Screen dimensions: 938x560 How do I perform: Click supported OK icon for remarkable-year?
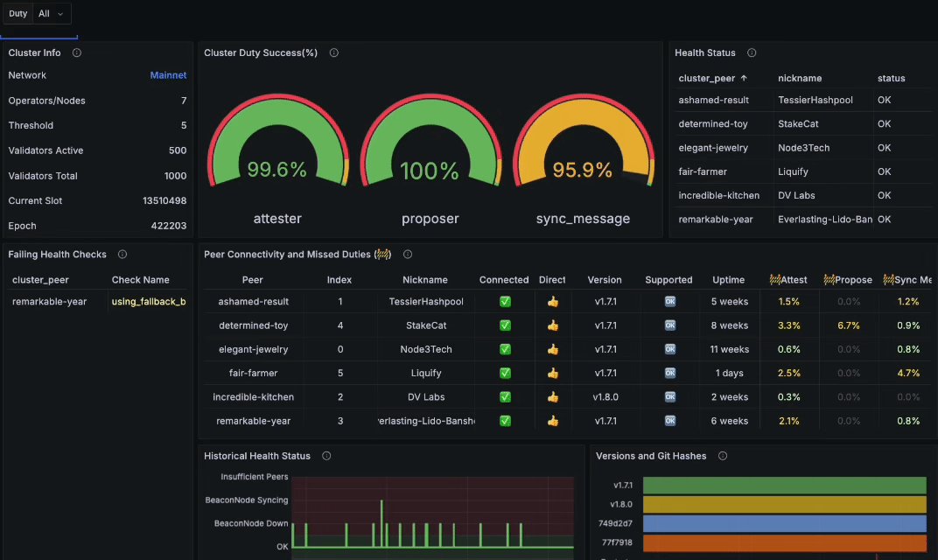click(670, 421)
